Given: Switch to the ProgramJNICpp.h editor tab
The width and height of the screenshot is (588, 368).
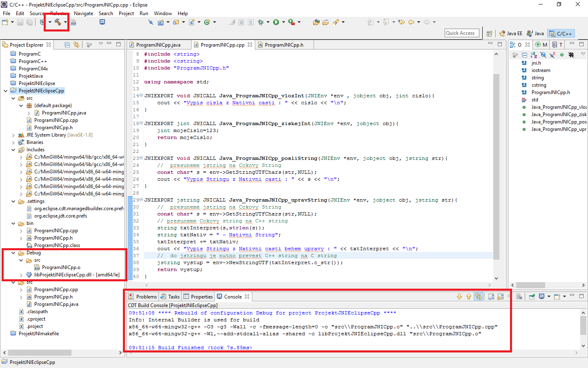Looking at the screenshot, I should tap(285, 44).
